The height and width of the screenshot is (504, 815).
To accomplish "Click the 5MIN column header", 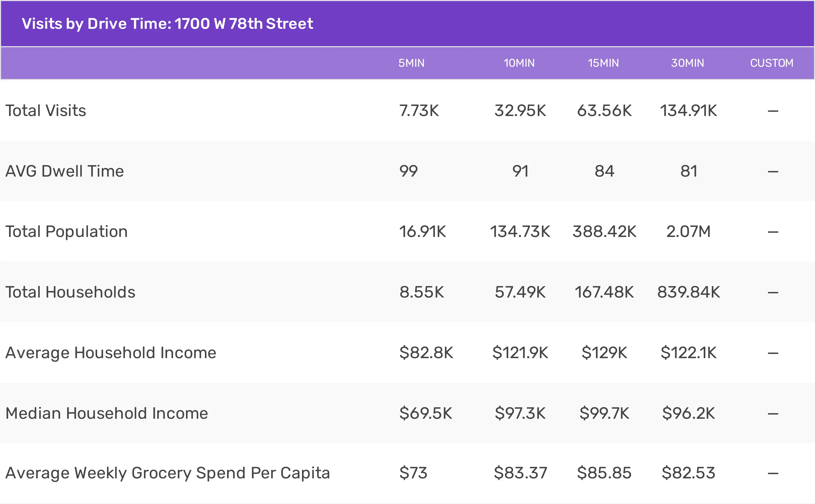I will coord(411,63).
